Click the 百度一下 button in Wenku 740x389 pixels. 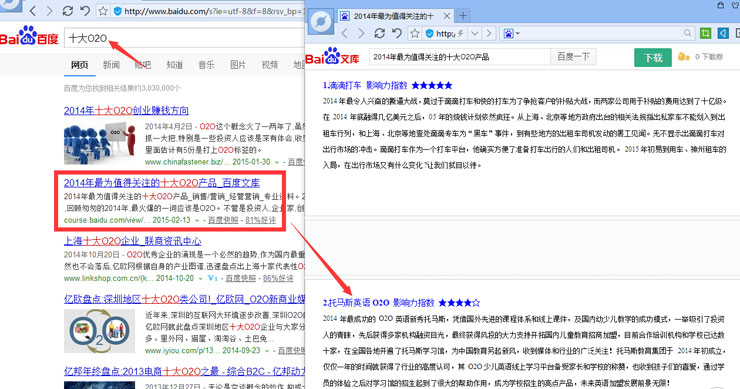click(x=573, y=57)
